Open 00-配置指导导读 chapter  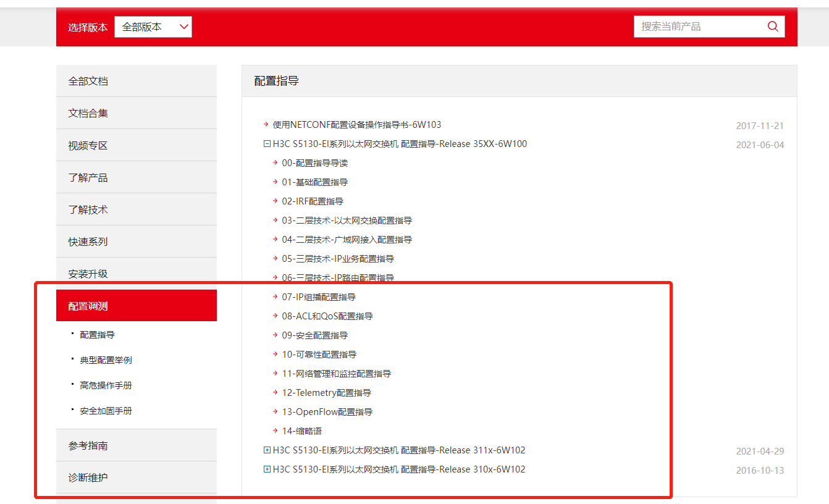pos(315,163)
